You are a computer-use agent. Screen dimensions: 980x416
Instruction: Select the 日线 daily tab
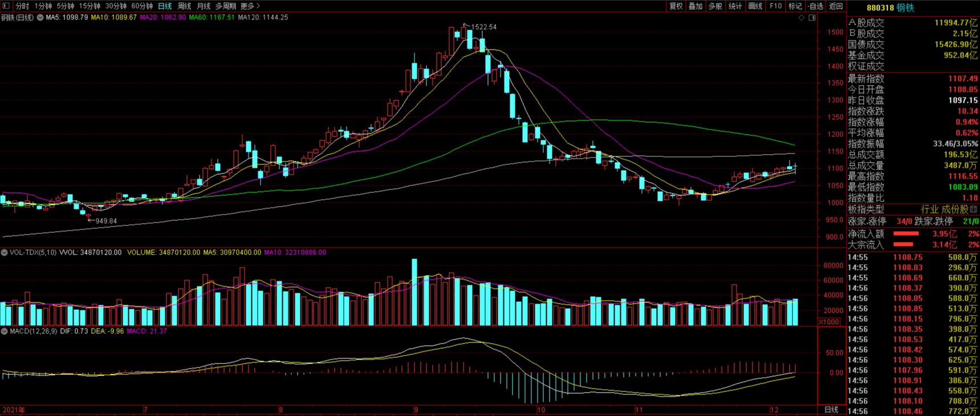165,6
